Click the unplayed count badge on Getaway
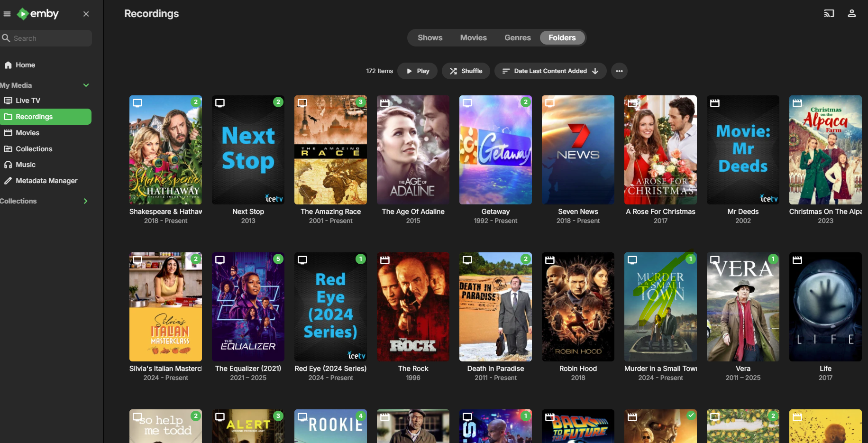This screenshot has width=868, height=443. pos(526,102)
